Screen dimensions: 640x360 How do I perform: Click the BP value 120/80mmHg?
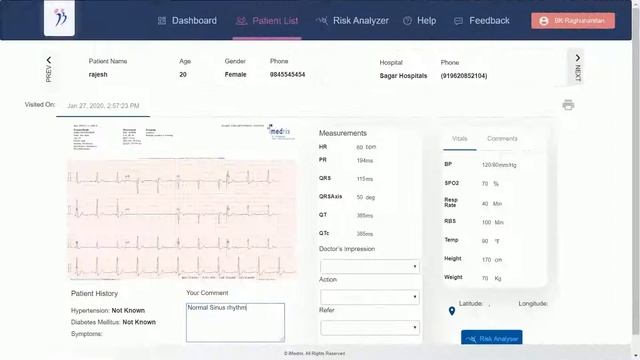[499, 165]
